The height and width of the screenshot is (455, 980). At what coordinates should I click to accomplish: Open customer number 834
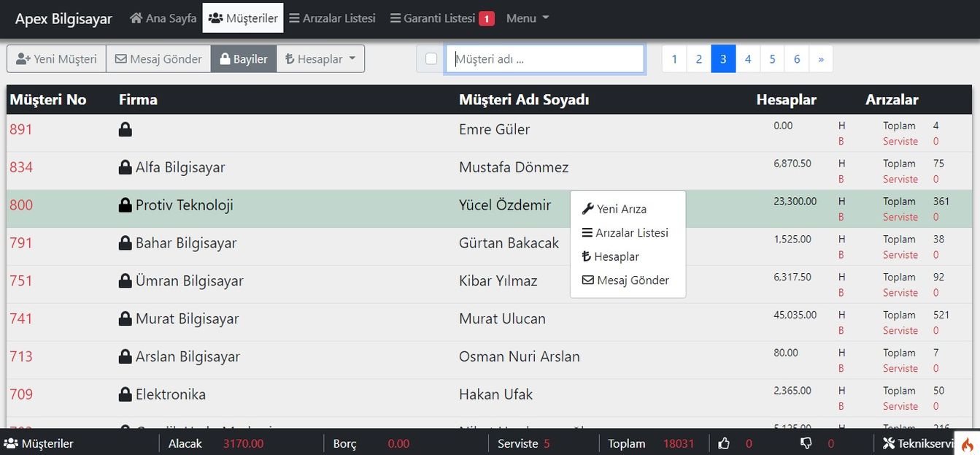tap(21, 167)
